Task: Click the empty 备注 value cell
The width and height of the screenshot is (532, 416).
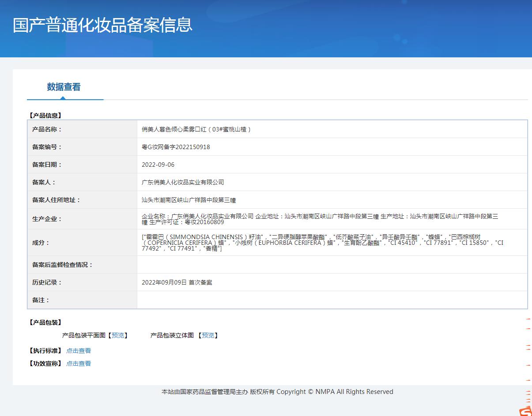Action: [x=332, y=300]
